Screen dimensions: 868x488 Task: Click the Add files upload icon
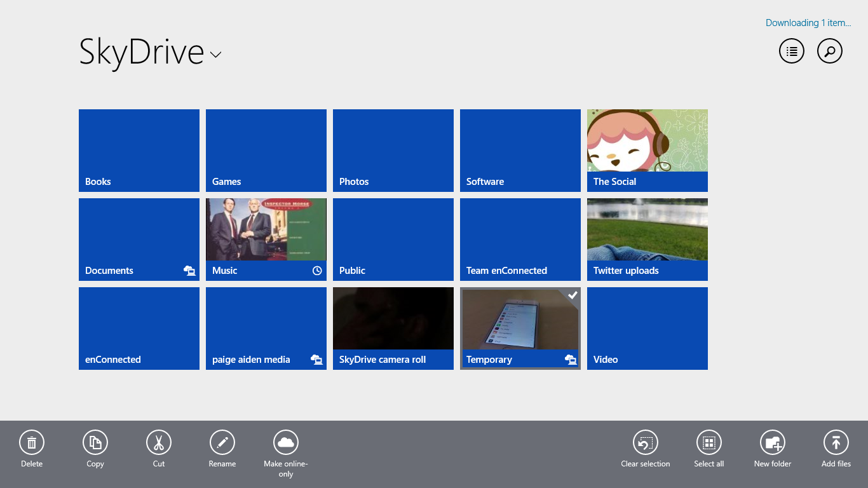(836, 443)
